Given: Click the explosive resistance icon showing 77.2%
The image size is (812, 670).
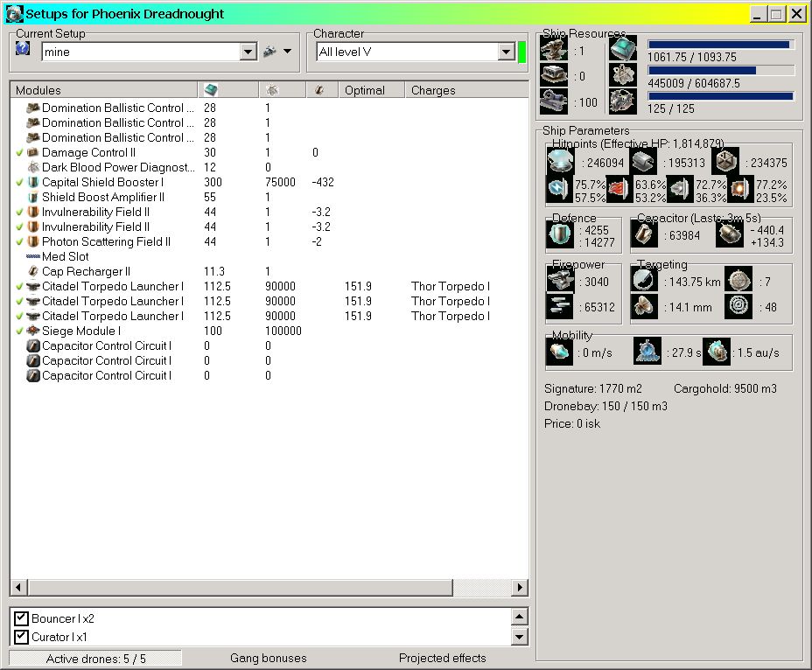Looking at the screenshot, I should (x=741, y=190).
